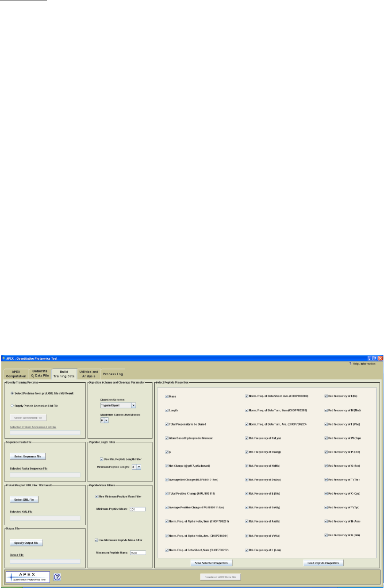Uncheck Norm. Freq. of Beta Turn, Sum
384x588 pixels.
click(246, 410)
